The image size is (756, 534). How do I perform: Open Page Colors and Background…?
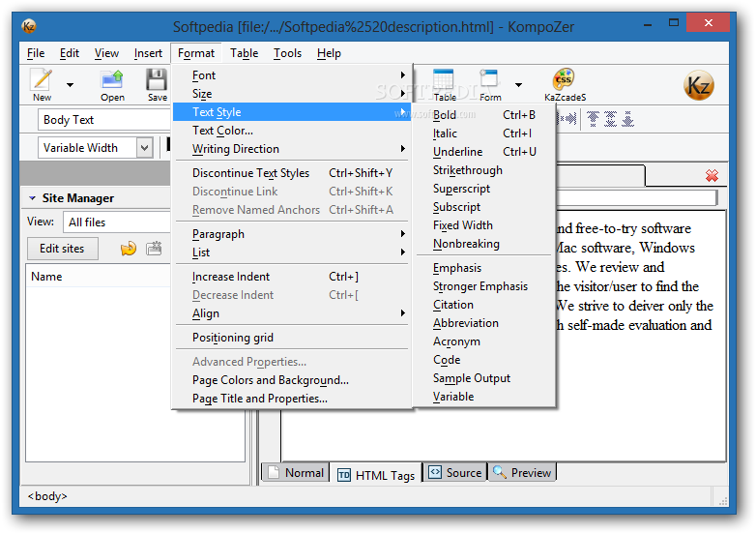click(x=292, y=380)
